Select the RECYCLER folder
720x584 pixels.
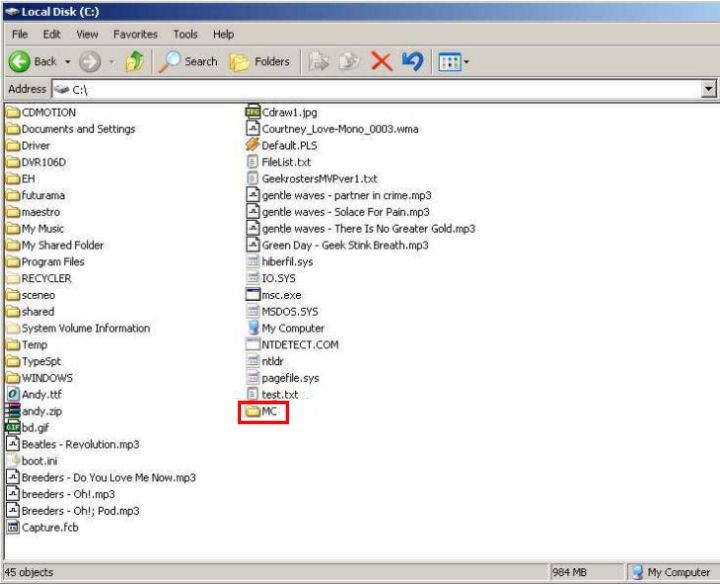pos(39,278)
